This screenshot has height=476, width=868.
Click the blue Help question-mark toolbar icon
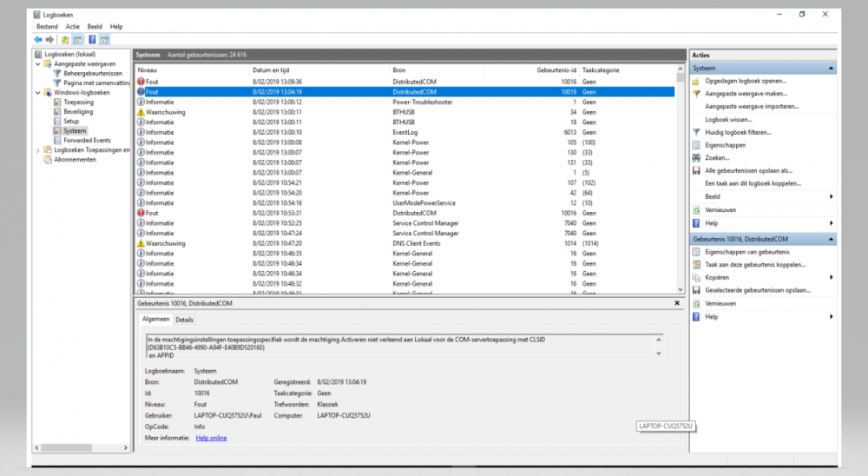(91, 39)
